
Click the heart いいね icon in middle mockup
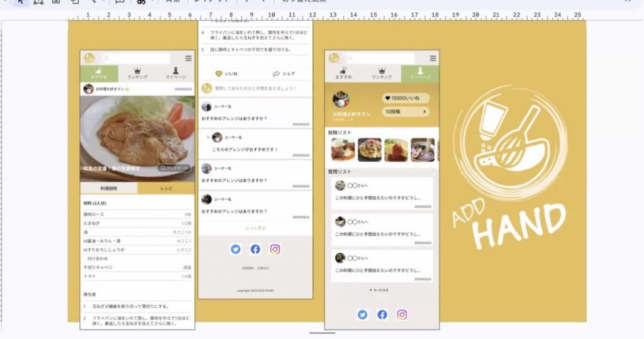[219, 74]
